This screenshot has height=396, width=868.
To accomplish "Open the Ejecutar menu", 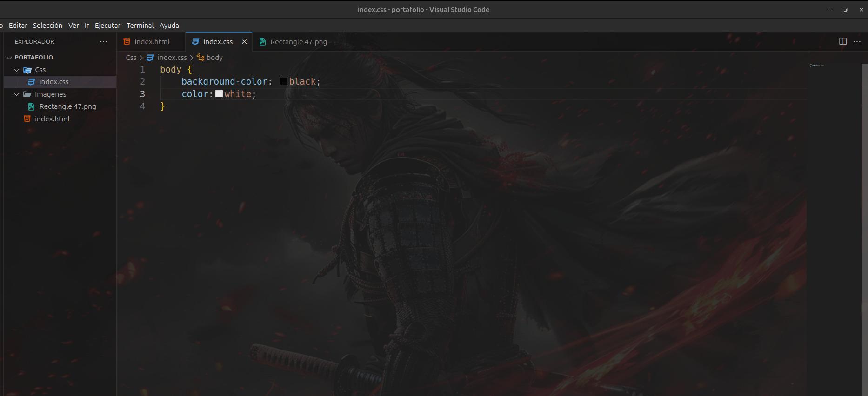I will 107,26.
